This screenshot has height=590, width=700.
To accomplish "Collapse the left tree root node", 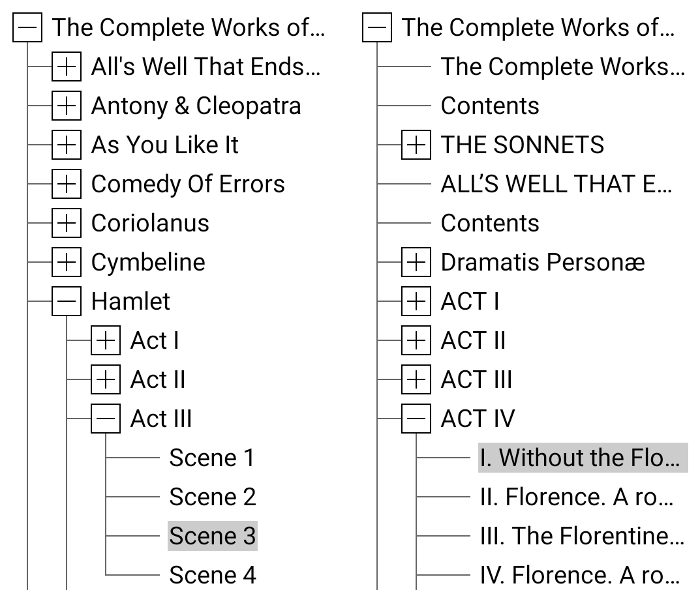I will tap(27, 27).
